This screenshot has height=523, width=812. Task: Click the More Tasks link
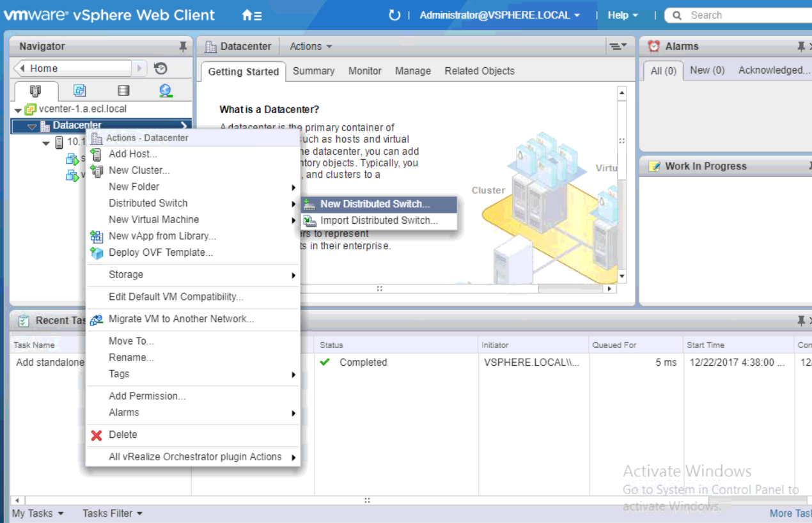790,513
